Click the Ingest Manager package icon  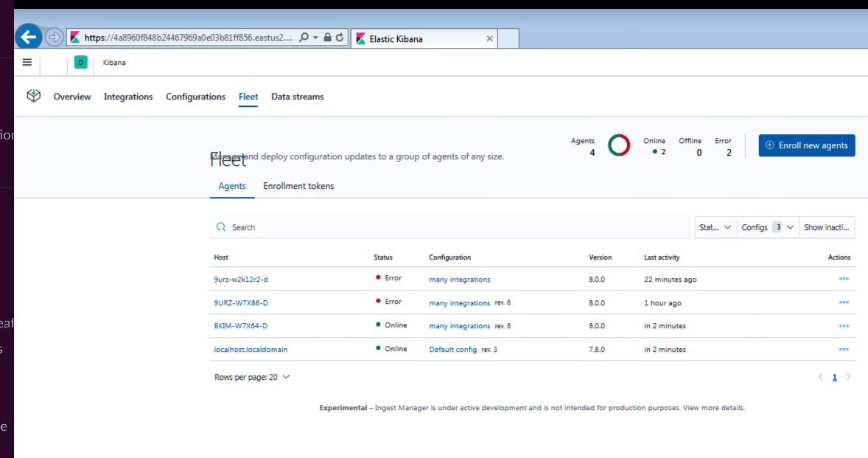(x=33, y=95)
